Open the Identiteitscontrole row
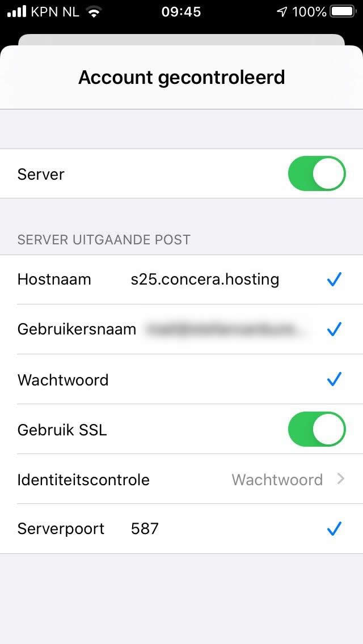This screenshot has height=644, width=363. (181, 479)
